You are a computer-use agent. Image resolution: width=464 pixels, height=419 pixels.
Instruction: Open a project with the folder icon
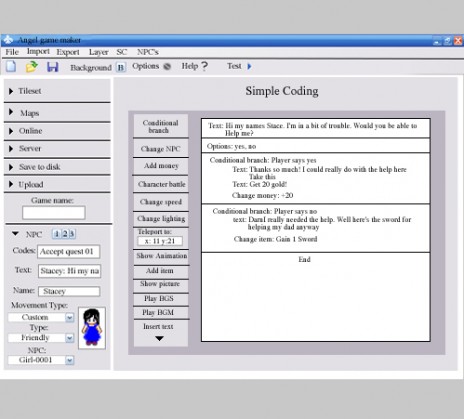click(32, 67)
